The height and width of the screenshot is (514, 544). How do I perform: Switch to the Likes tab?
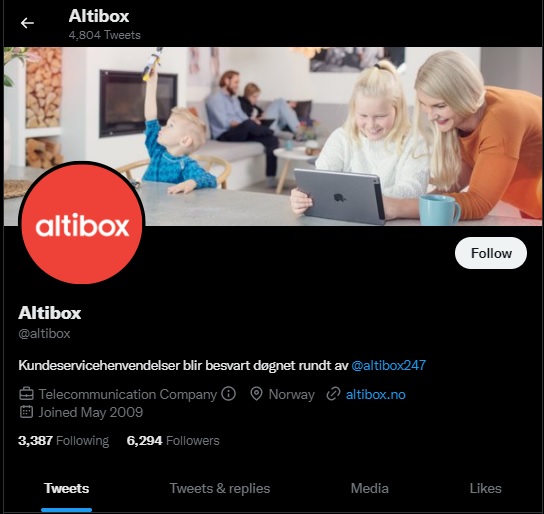point(485,488)
